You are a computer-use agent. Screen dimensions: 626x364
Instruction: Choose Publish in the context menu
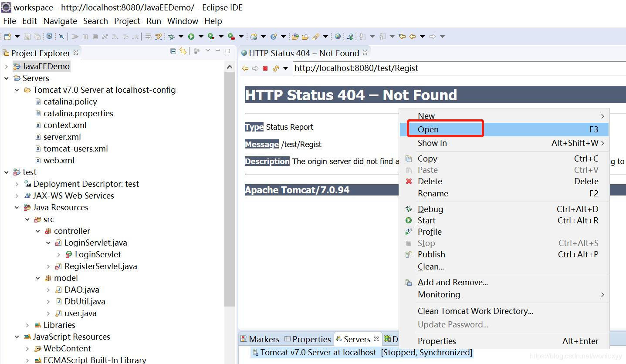(504, 255)
